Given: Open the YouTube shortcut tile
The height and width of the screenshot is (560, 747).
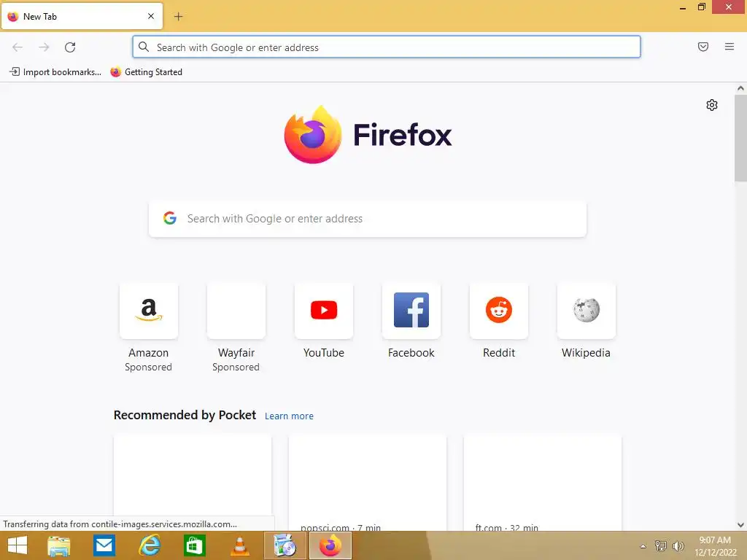Looking at the screenshot, I should (x=324, y=311).
